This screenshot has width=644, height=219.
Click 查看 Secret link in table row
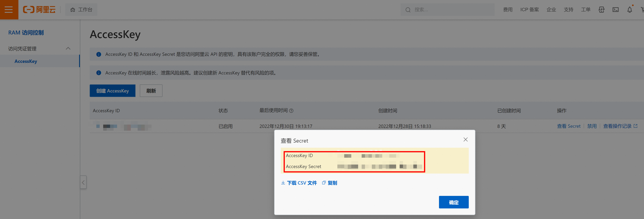(x=568, y=126)
